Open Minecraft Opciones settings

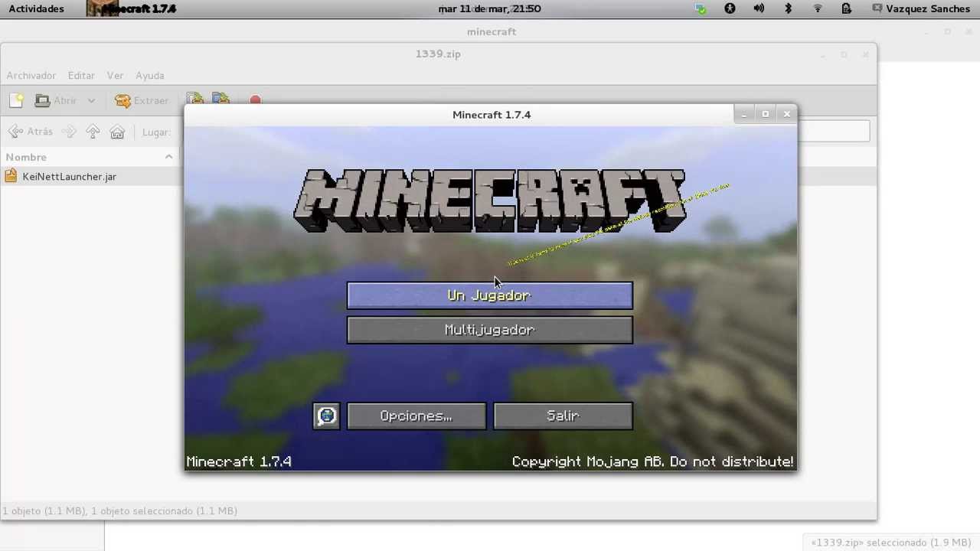[x=416, y=416]
